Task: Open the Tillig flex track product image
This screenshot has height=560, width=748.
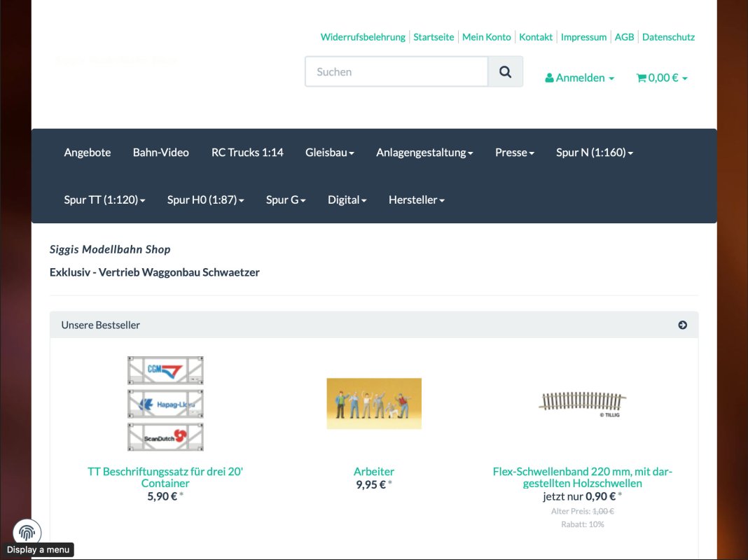Action: pos(582,404)
